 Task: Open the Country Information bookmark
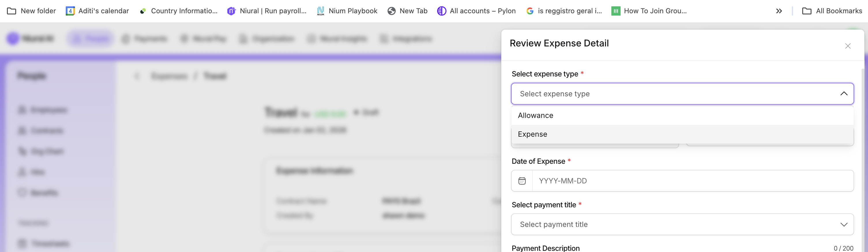[x=179, y=11]
